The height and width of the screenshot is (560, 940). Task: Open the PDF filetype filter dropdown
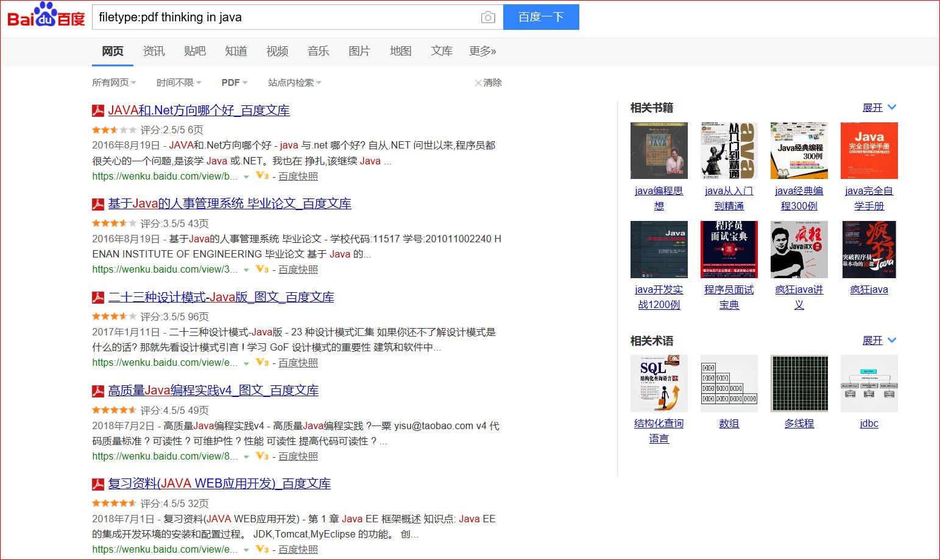click(235, 83)
